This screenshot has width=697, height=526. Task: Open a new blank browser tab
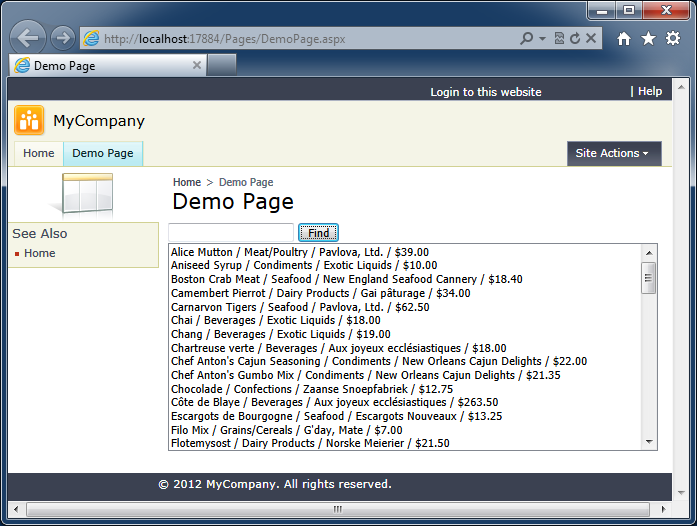(x=221, y=65)
